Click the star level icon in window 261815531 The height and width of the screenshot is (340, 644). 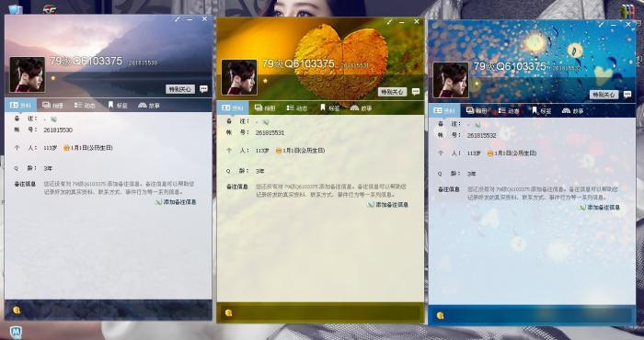pos(265,81)
